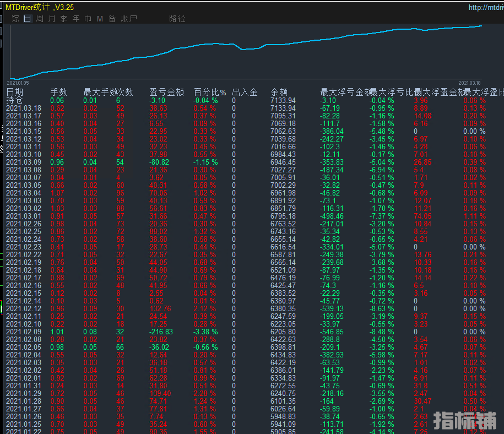
Task: Click the 出入金 column header
Action: 245,93
